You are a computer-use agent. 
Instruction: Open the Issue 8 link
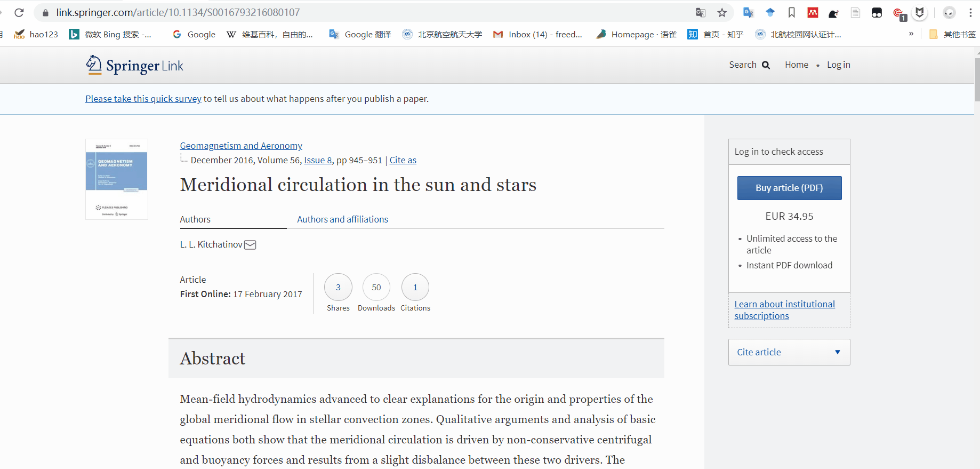tap(318, 160)
